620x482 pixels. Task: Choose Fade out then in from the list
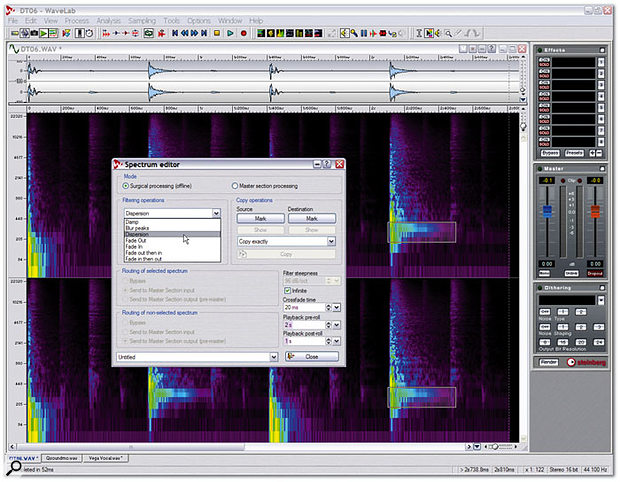pyautogui.click(x=172, y=253)
